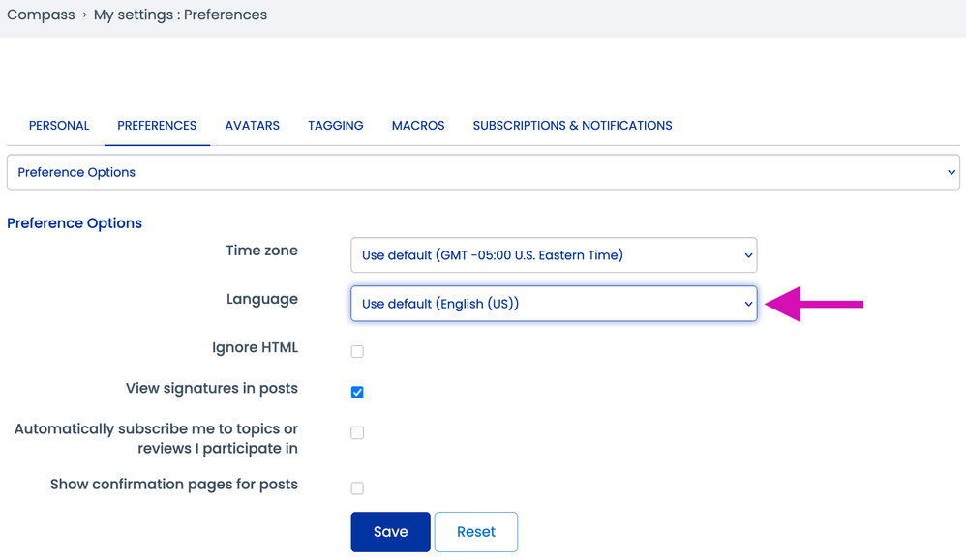The width and height of the screenshot is (966, 560).
Task: Enable automatic subscription to topics or reviews
Action: 357,432
